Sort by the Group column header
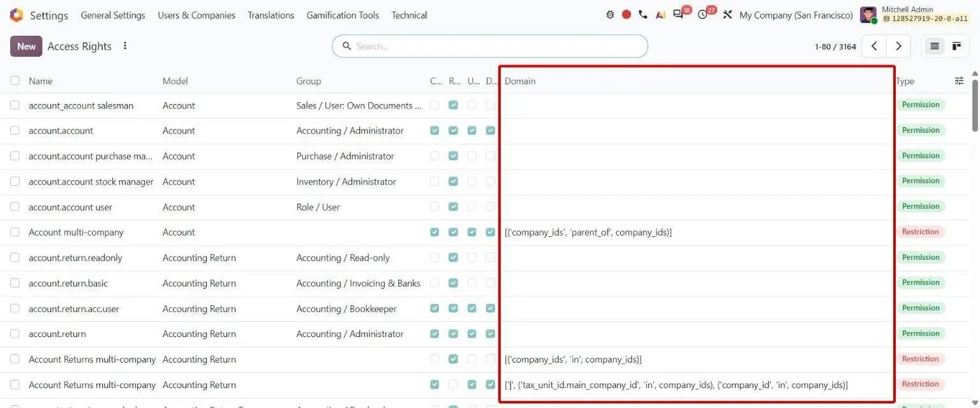This screenshot has height=408, width=980. pos(309,81)
